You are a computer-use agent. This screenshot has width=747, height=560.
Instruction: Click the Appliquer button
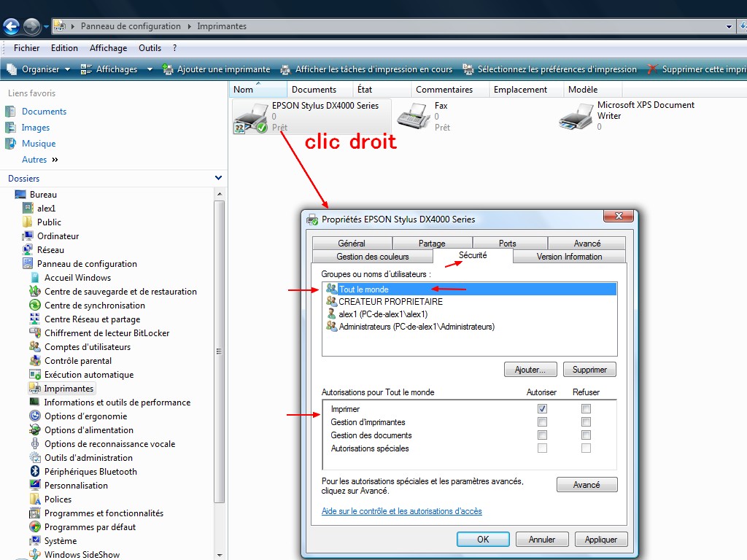pyautogui.click(x=601, y=539)
